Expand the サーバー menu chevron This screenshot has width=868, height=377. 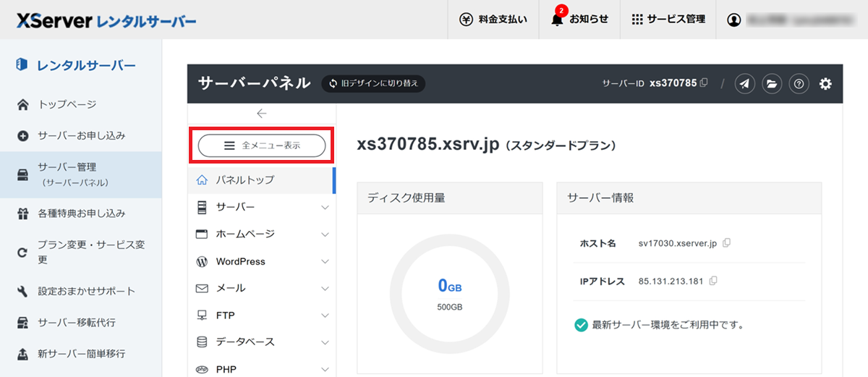[x=325, y=208]
